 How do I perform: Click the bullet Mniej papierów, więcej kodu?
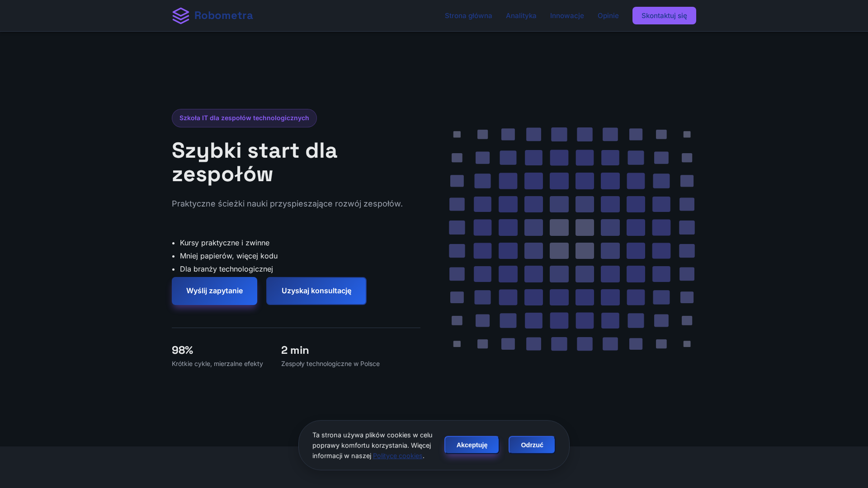pos(229,256)
